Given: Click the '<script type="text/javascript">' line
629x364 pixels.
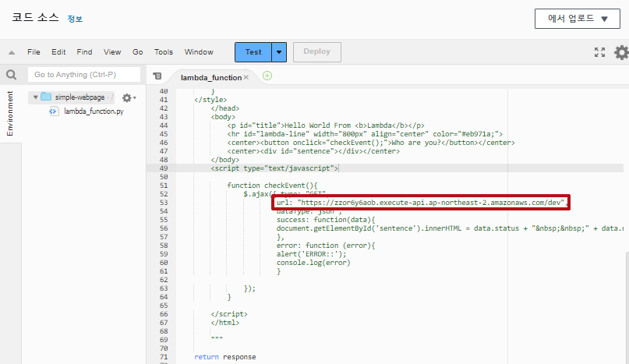Looking at the screenshot, I should click(274, 168).
